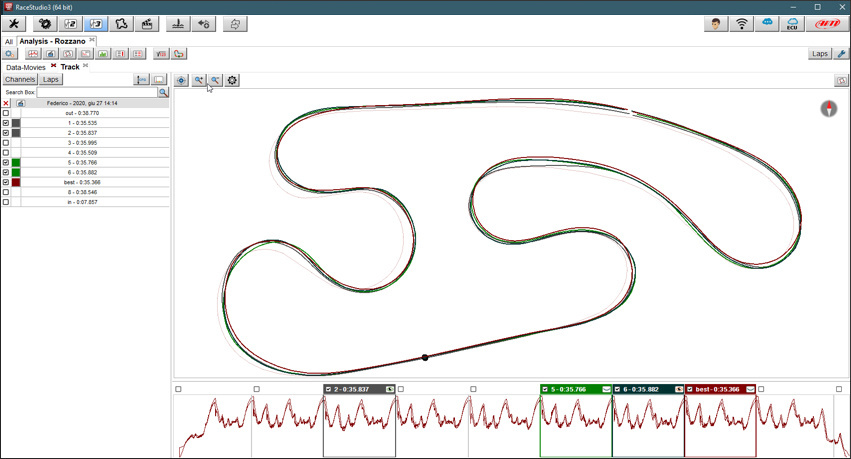This screenshot has width=851, height=459.
Task: Uncheck the best - 0:35.366 lap
Action: pyautogui.click(x=6, y=182)
